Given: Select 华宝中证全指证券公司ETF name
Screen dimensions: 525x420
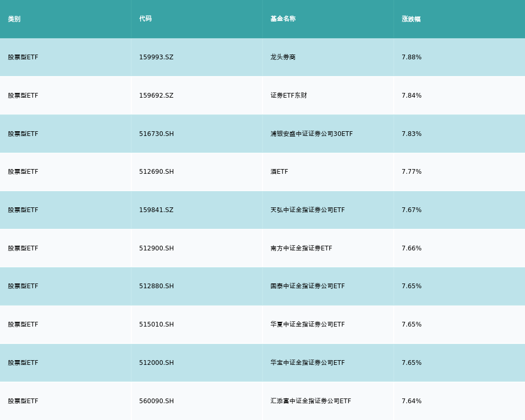Looking at the screenshot, I should (307, 363).
